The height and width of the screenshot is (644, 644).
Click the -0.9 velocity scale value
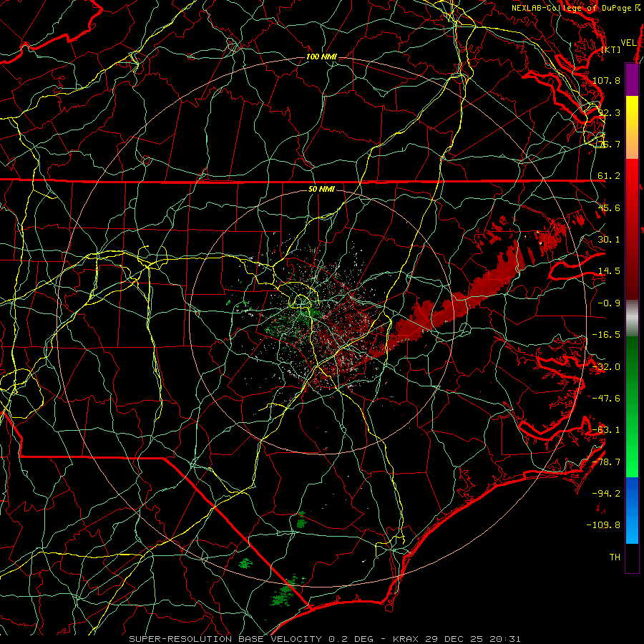pos(609,303)
